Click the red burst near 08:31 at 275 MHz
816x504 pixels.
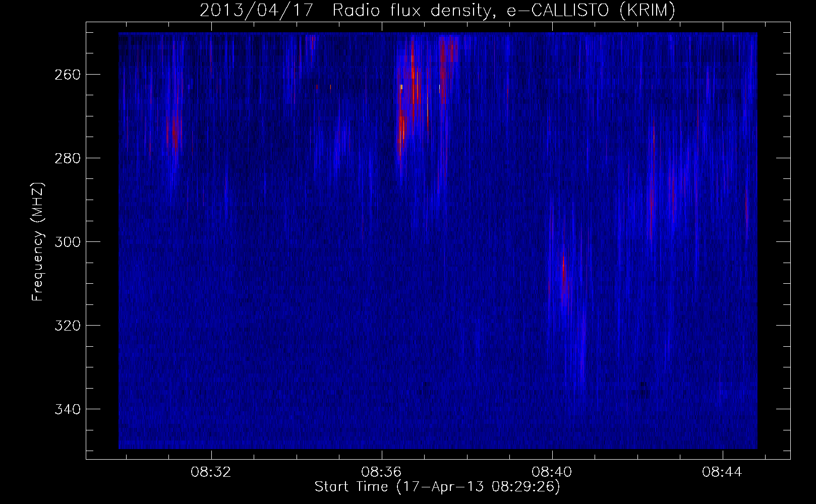174,131
